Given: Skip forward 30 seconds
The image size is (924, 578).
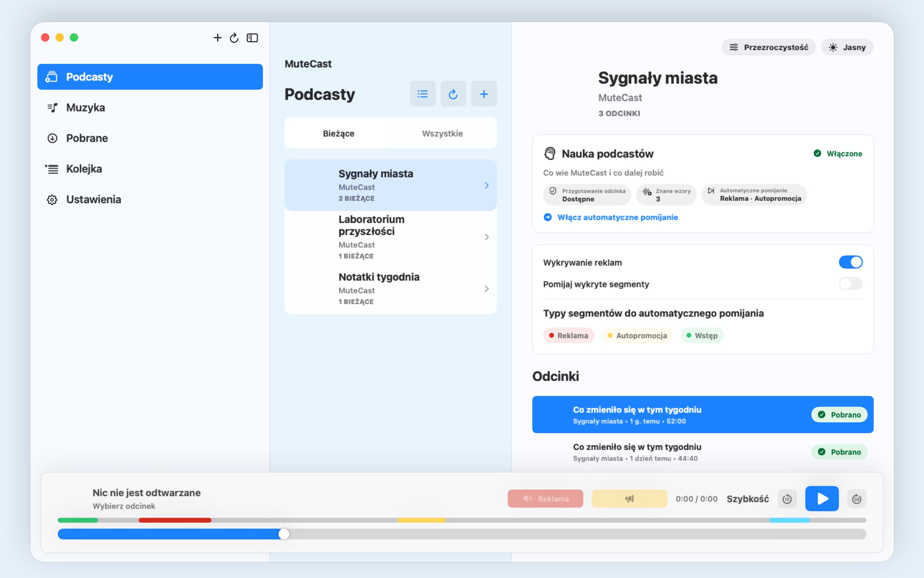Looking at the screenshot, I should (x=856, y=499).
